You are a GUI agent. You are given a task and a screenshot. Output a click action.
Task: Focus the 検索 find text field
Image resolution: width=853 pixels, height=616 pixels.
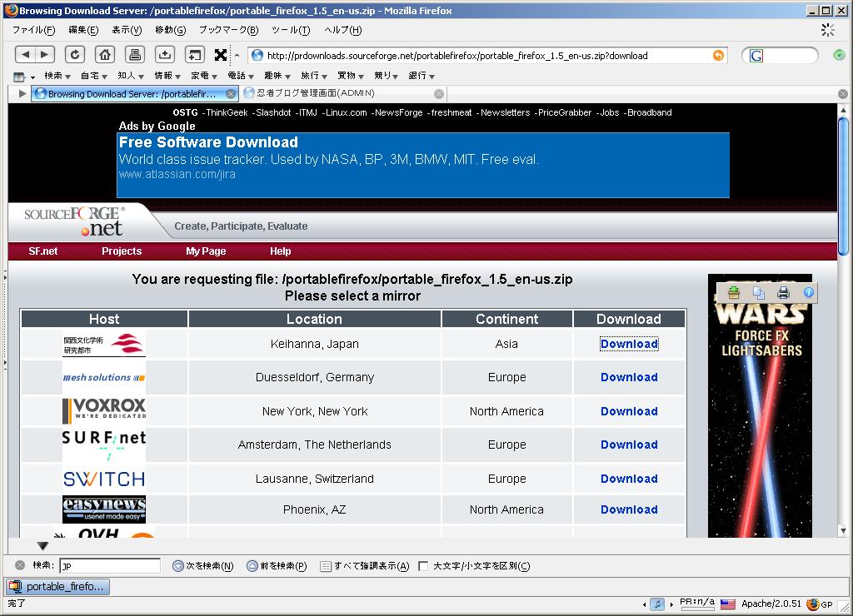[x=109, y=566]
